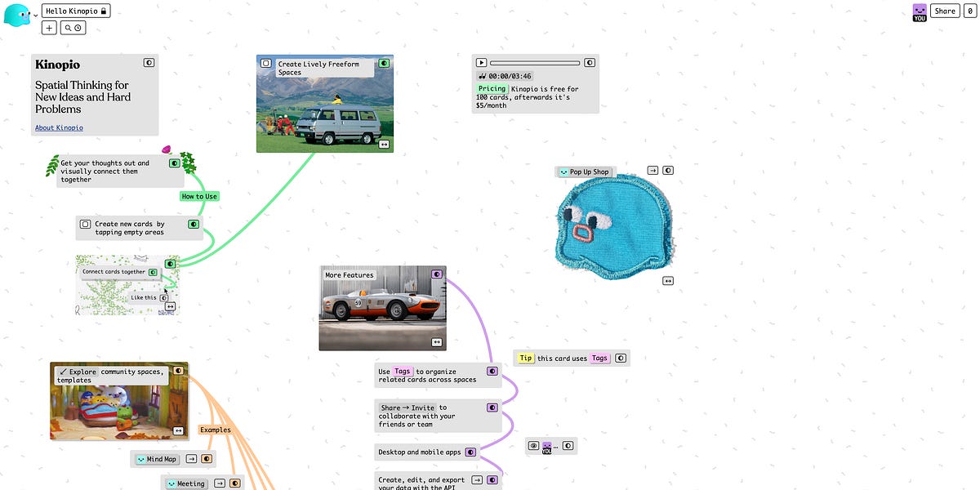This screenshot has width=980, height=490.
Task: Click connector on the audio card
Action: (590, 62)
